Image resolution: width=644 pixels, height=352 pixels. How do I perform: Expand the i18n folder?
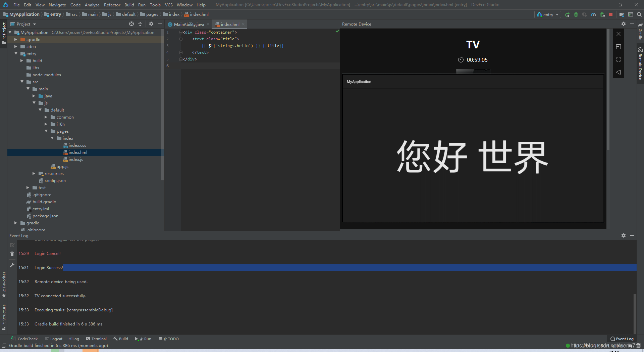click(x=46, y=124)
